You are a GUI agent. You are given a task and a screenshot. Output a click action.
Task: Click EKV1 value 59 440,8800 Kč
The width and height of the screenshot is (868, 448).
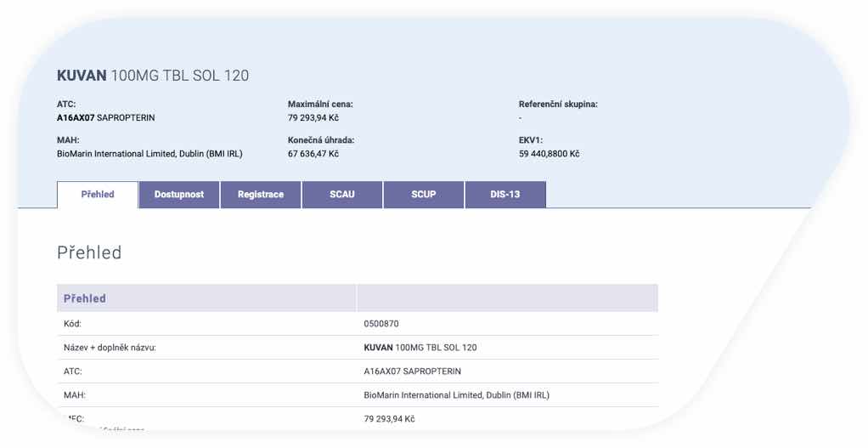pos(550,154)
